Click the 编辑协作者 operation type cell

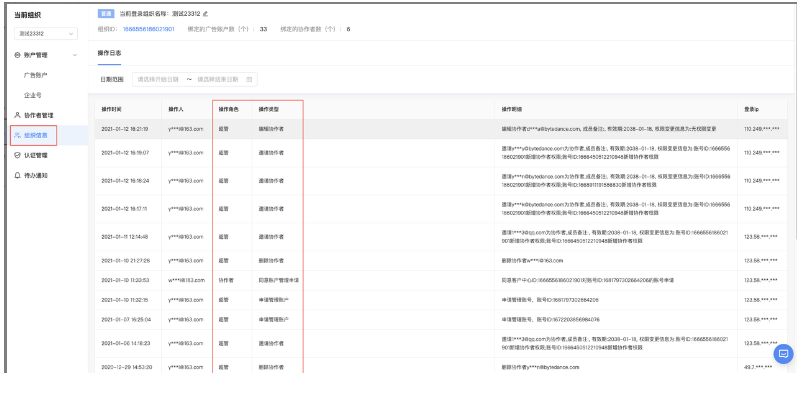point(271,129)
